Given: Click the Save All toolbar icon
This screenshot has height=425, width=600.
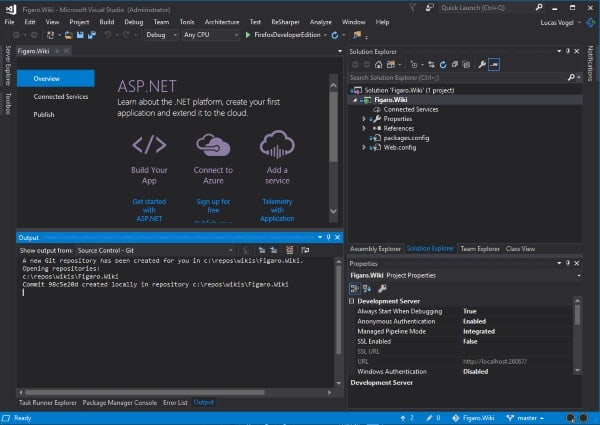Looking at the screenshot, I should (x=92, y=35).
